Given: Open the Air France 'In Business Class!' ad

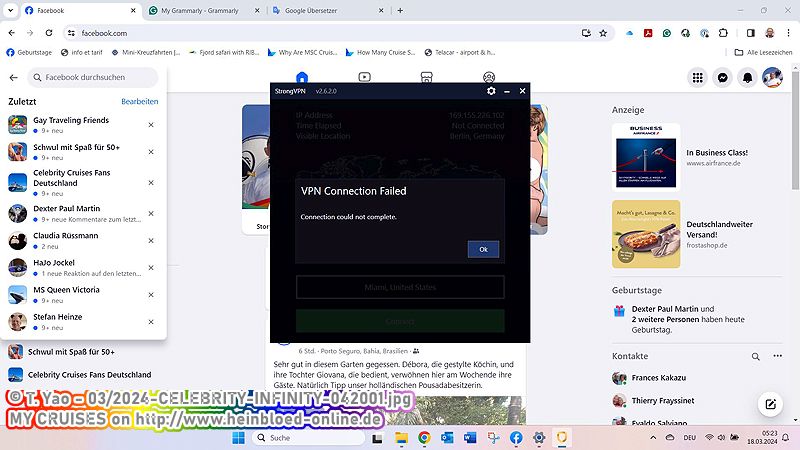Looking at the screenshot, I should click(696, 157).
